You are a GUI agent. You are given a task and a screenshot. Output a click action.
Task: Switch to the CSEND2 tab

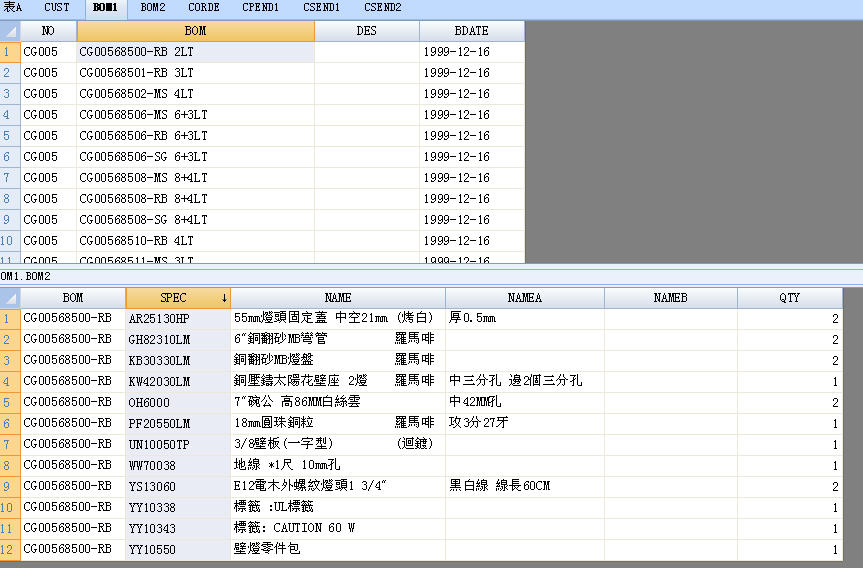coord(382,8)
